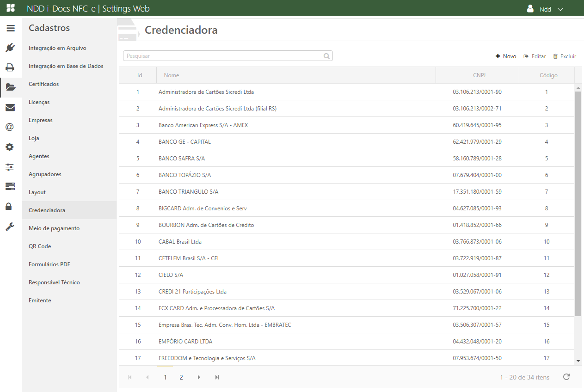This screenshot has height=392, width=584.
Task: Open the gear settings sidebar icon
Action: click(x=10, y=147)
